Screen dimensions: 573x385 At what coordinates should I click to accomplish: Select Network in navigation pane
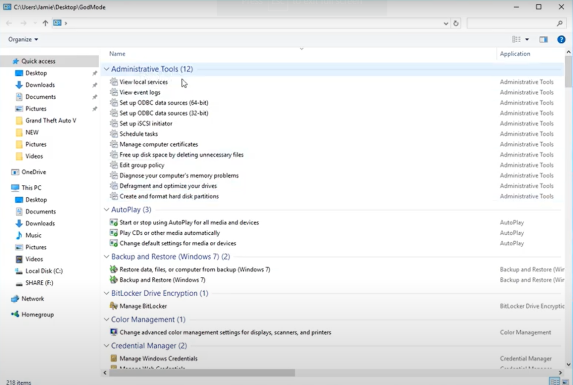click(x=33, y=299)
